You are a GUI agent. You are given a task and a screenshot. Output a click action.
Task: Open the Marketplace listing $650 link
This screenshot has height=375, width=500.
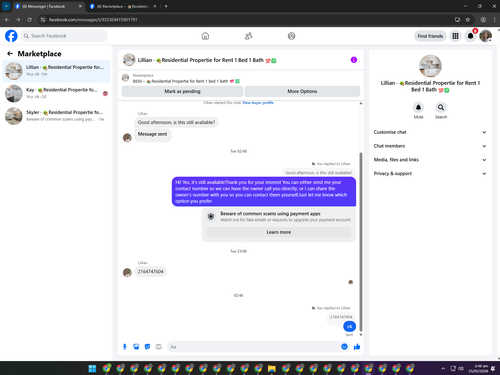pos(186,78)
